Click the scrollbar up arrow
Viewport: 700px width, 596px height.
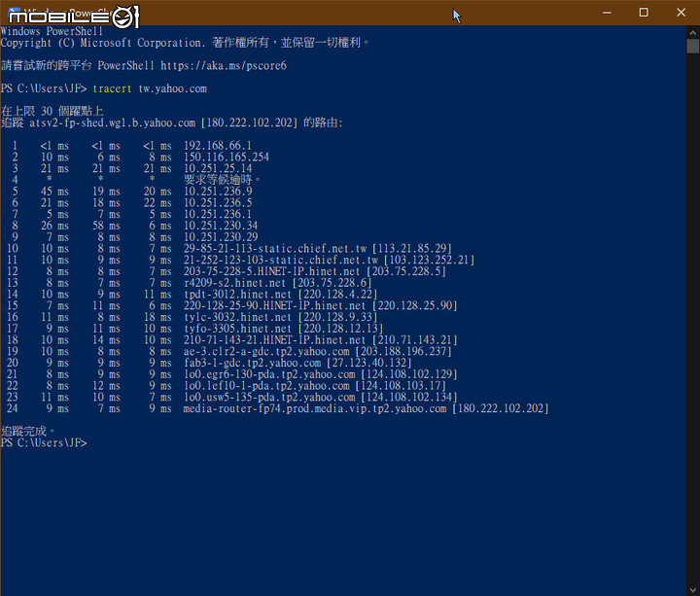tap(693, 33)
